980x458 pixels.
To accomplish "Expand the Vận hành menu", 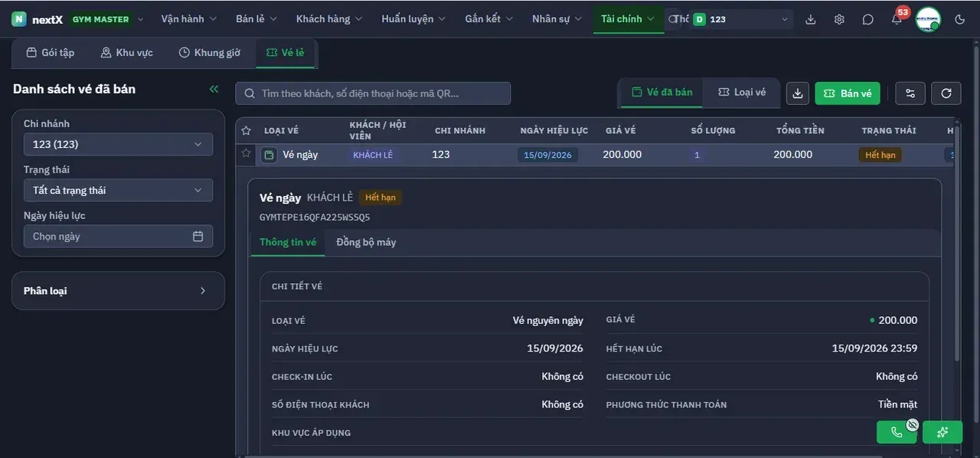I will (x=189, y=19).
